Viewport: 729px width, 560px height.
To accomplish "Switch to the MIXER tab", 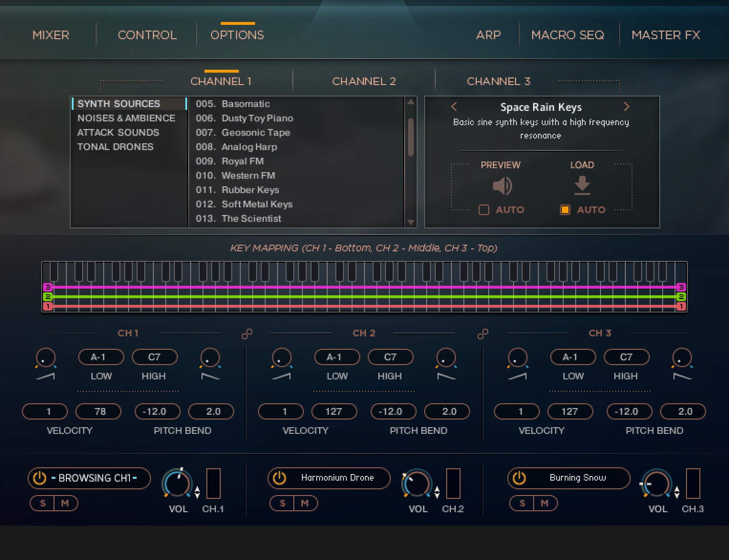I will coord(51,35).
